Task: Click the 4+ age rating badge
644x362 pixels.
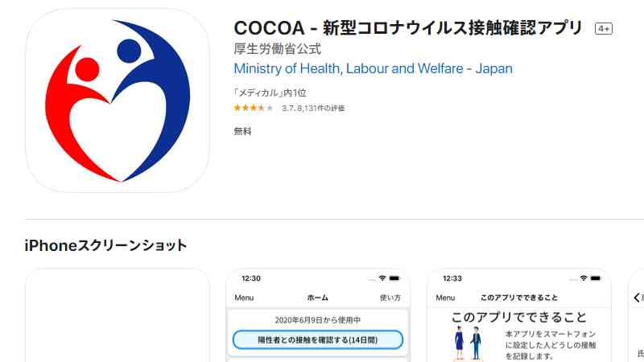Action: [603, 28]
